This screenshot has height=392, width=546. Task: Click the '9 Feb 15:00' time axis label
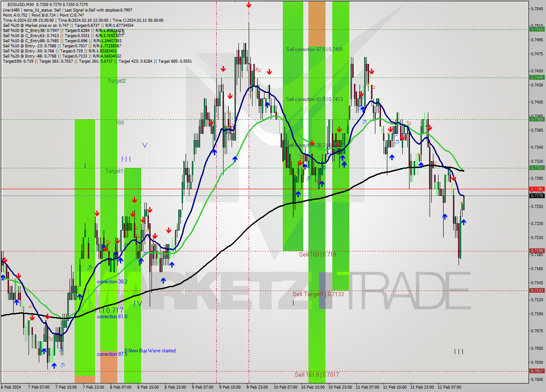click(x=230, y=387)
